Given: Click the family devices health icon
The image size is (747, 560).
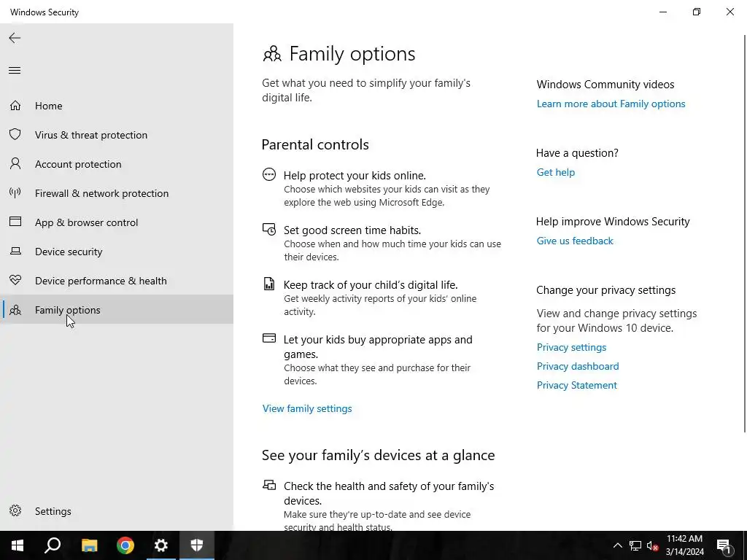Looking at the screenshot, I should point(269,485).
